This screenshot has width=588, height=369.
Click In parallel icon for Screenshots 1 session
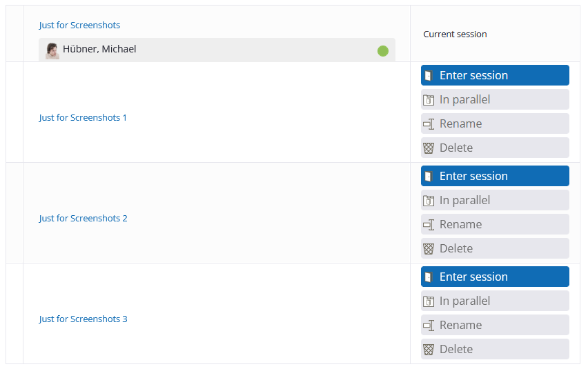(429, 100)
